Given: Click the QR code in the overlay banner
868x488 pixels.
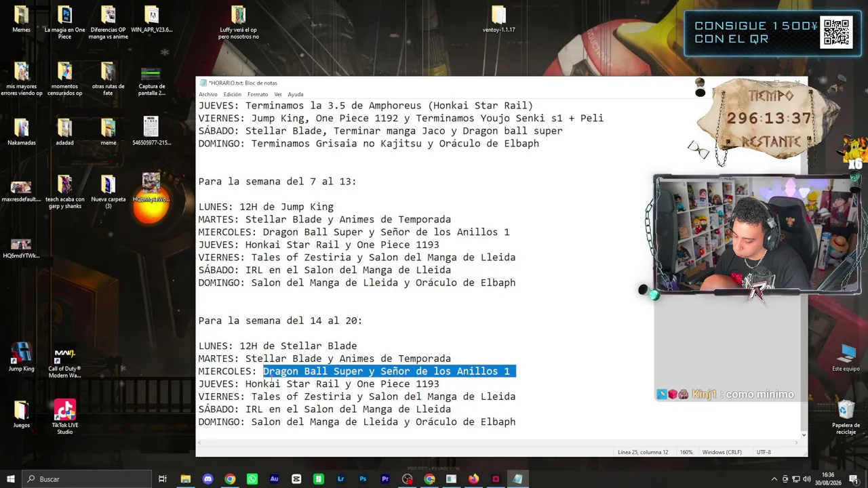Looking at the screenshot, I should pyautogui.click(x=836, y=32).
